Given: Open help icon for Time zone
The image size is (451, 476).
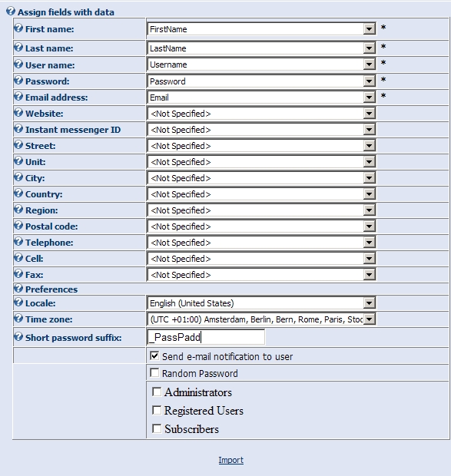Looking at the screenshot, I should click(18, 319).
